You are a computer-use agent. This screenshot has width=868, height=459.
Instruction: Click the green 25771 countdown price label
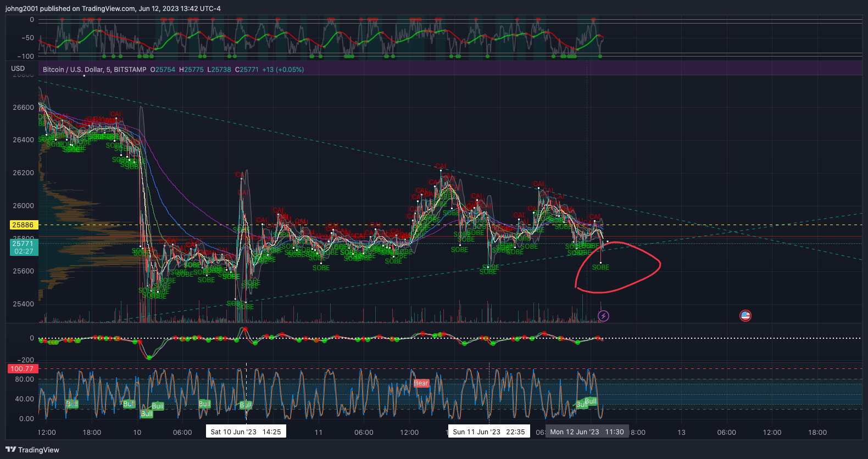click(x=23, y=248)
